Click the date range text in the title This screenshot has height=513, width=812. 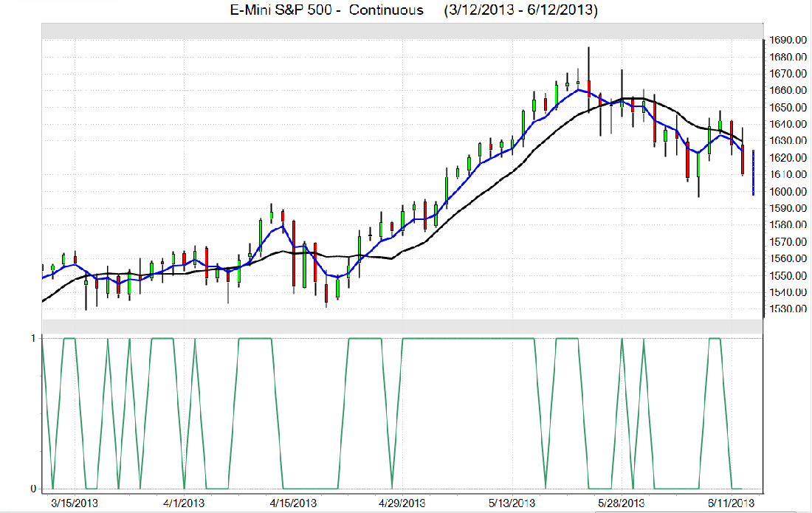[x=520, y=10]
